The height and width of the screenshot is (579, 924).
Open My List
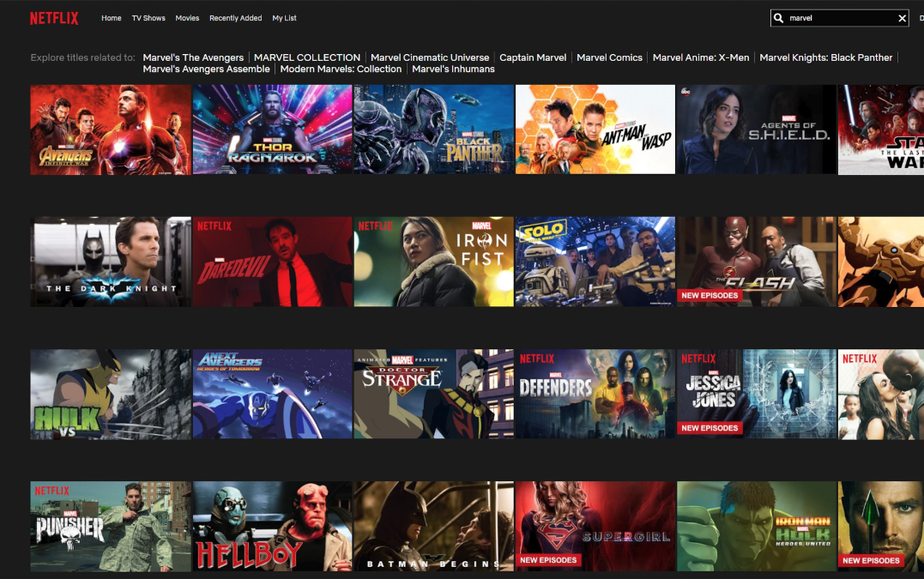(284, 18)
